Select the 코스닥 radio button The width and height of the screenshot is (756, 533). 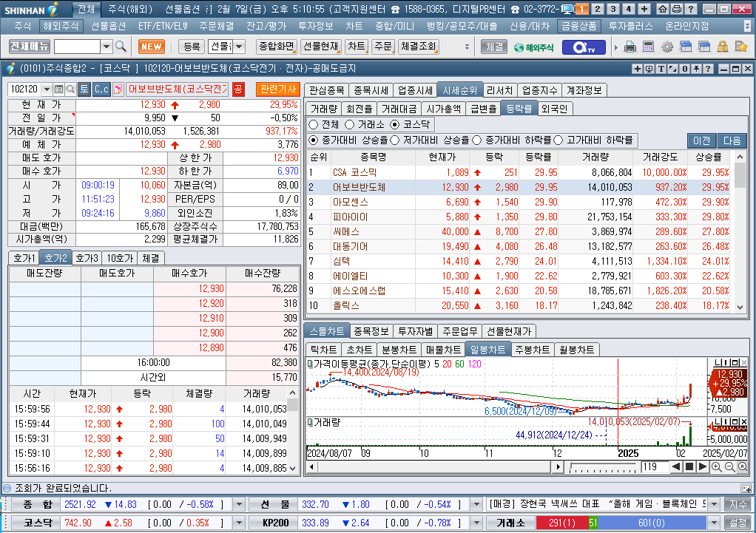(395, 125)
